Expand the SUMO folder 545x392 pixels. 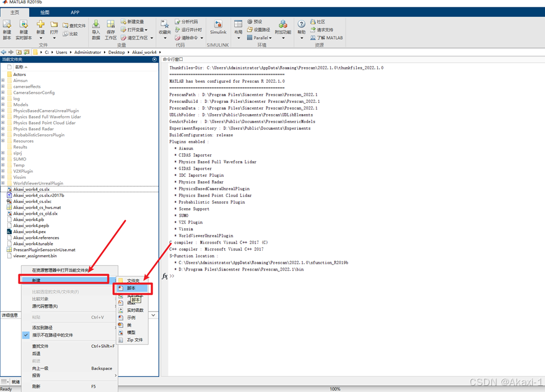pyautogui.click(x=3, y=159)
